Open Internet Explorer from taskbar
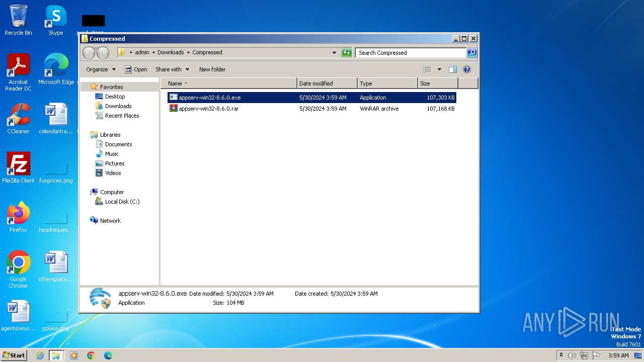Screen dimensions: 644x362 click(x=40, y=355)
